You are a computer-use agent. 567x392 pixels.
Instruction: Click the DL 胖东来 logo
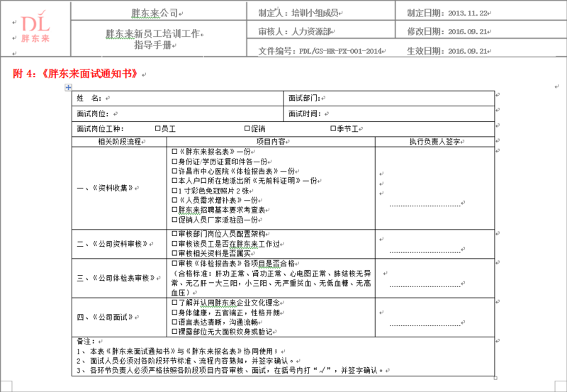click(x=35, y=28)
